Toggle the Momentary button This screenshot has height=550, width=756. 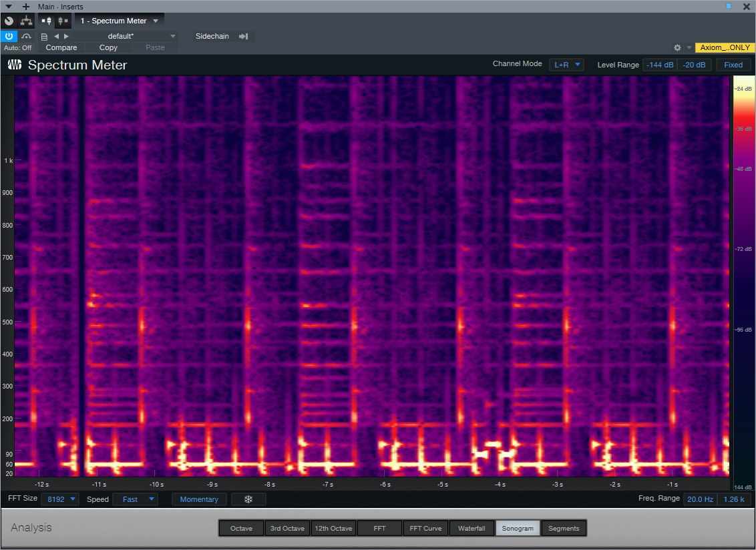tap(199, 499)
